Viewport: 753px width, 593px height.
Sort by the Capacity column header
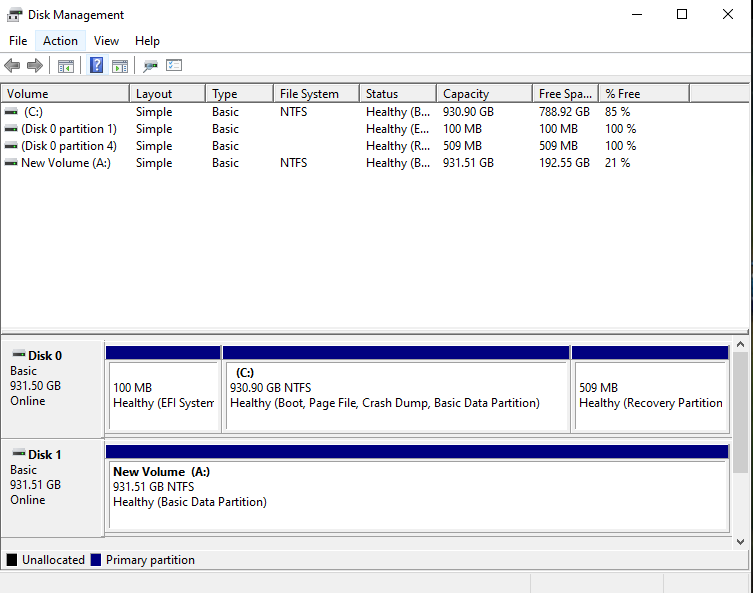[485, 94]
